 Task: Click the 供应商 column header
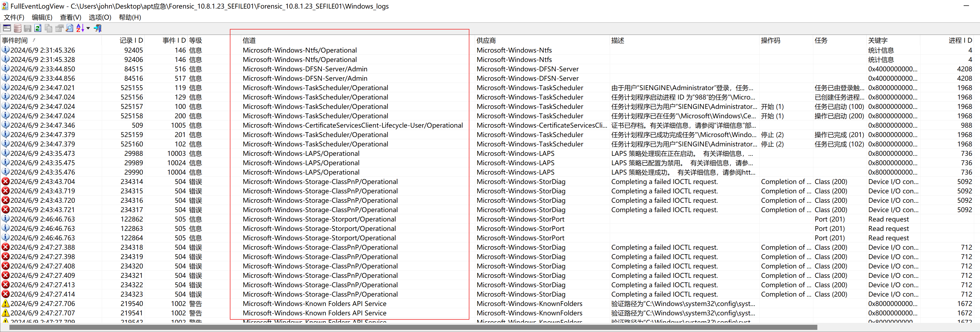point(486,40)
